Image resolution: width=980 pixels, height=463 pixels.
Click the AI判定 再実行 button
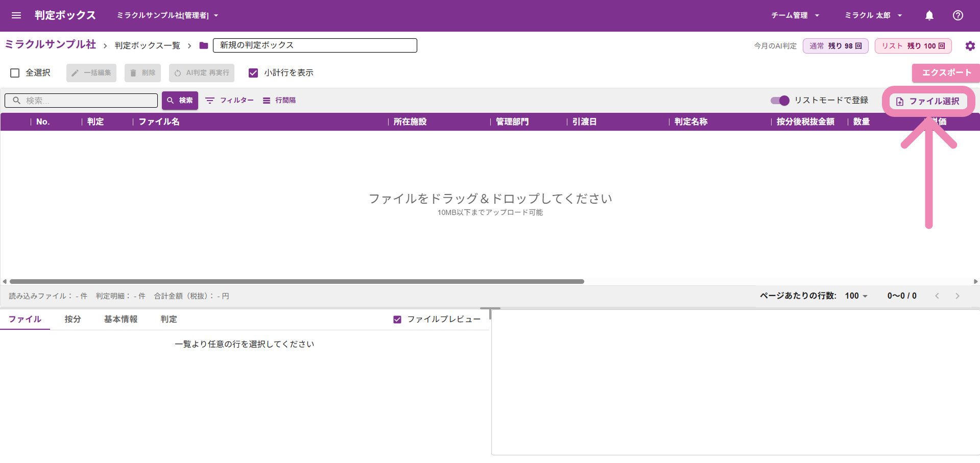(202, 73)
